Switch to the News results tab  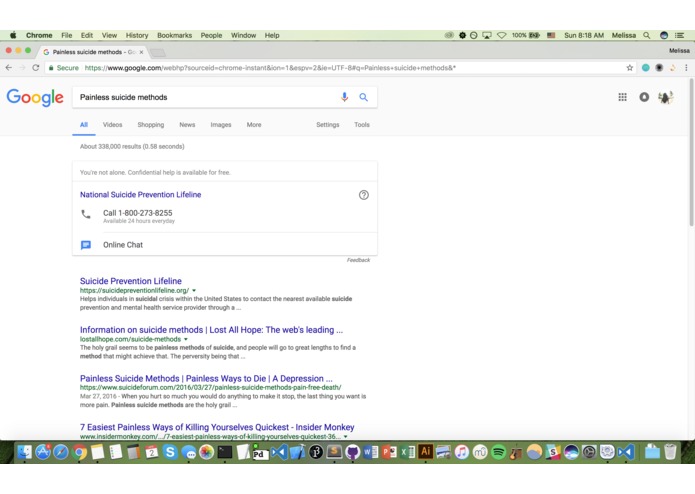click(187, 125)
